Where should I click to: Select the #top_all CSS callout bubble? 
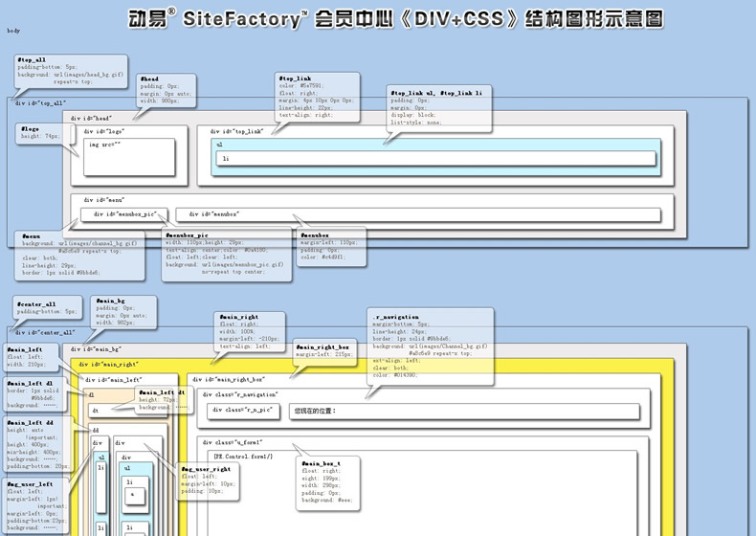pos(72,71)
